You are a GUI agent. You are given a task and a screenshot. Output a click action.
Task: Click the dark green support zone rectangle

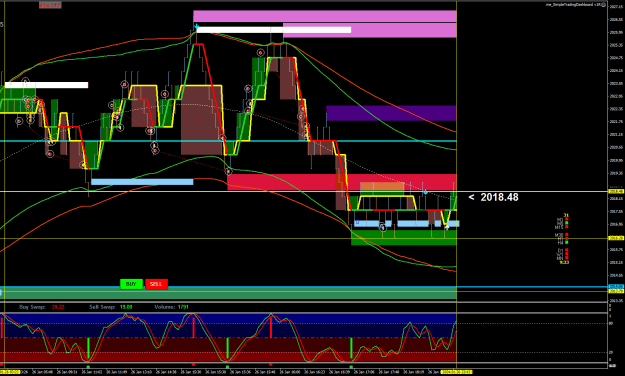(404, 237)
